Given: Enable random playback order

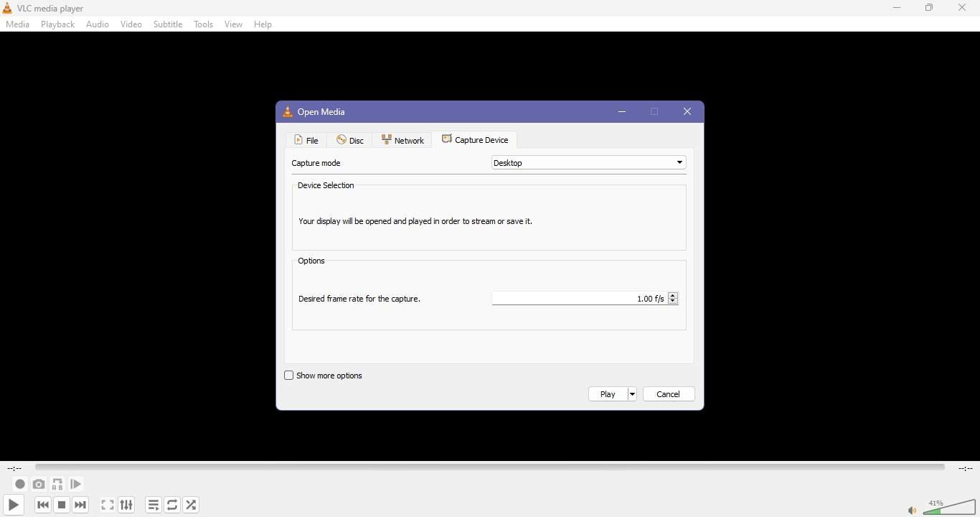Looking at the screenshot, I should [x=191, y=506].
